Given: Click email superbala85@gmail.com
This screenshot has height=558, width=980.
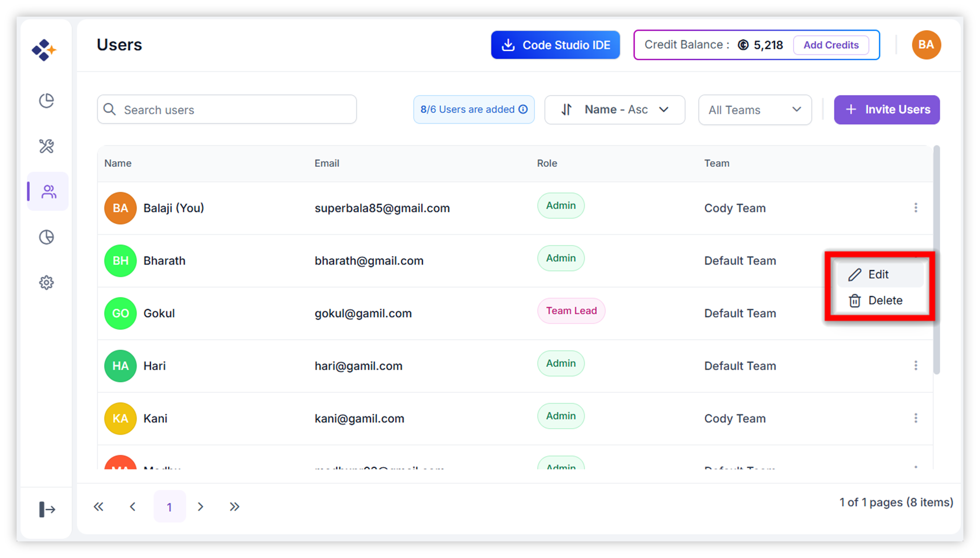Looking at the screenshot, I should [382, 208].
